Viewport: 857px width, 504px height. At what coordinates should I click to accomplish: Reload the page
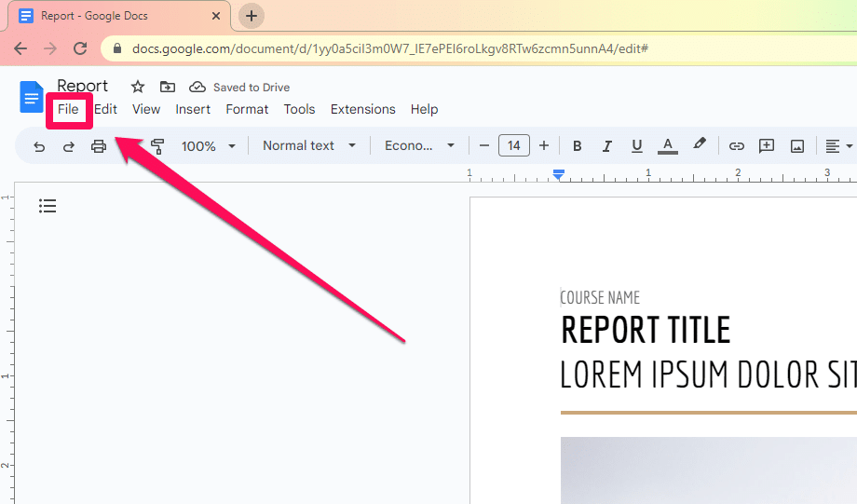(80, 48)
